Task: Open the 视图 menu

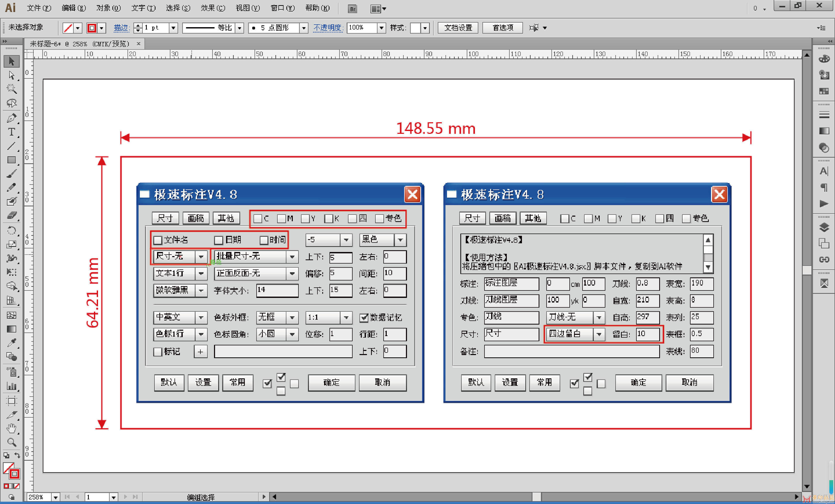Action: click(x=248, y=8)
